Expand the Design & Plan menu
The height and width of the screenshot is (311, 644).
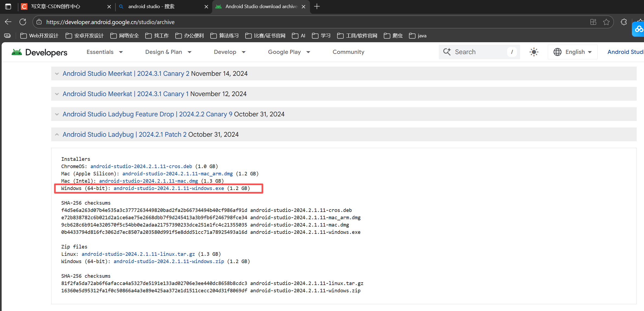point(168,52)
